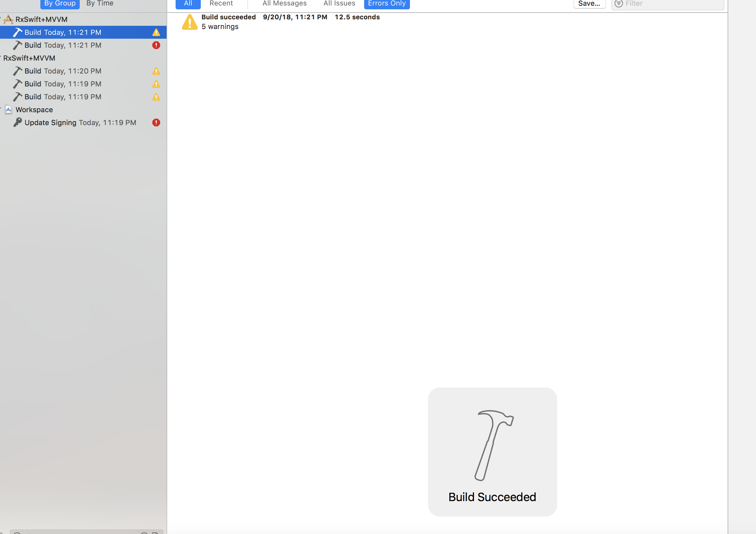Collapse the top RxSwift+MVVM project disclosure triangle
The height and width of the screenshot is (534, 756).
1,18
